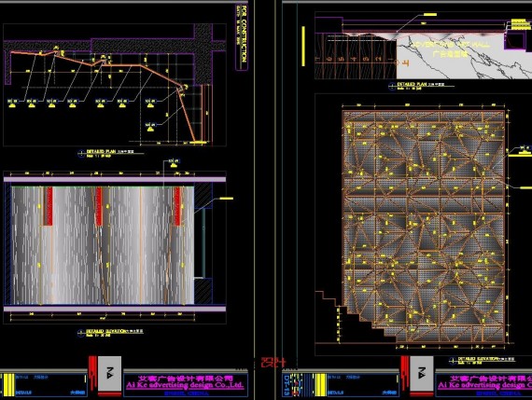Select the leftmost red panel in wood elevation
Image resolution: width=532 pixels, height=400 pixels.
point(48,206)
